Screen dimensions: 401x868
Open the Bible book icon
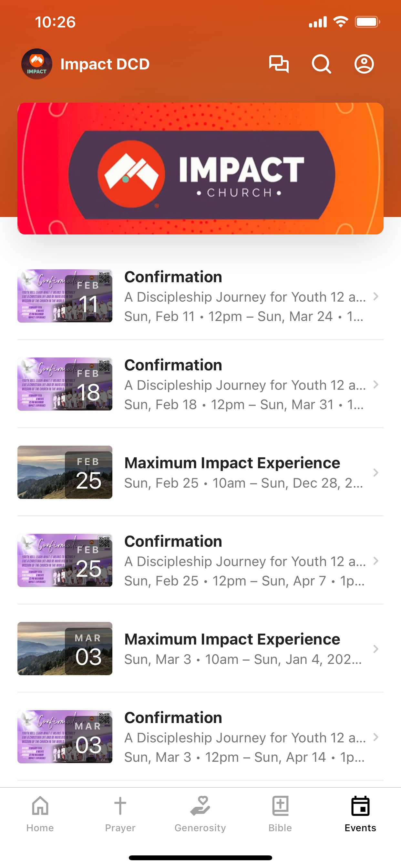(x=280, y=806)
